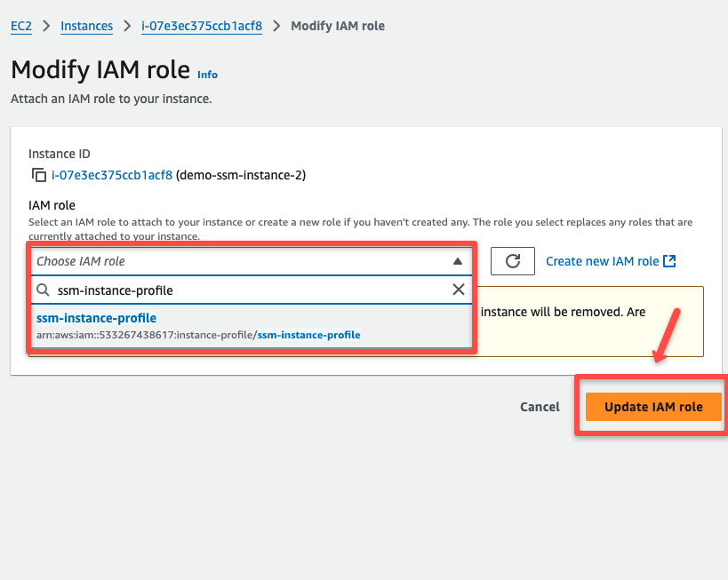Viewport: 728px width, 580px height.
Task: Refresh the IAM role list
Action: 513,261
